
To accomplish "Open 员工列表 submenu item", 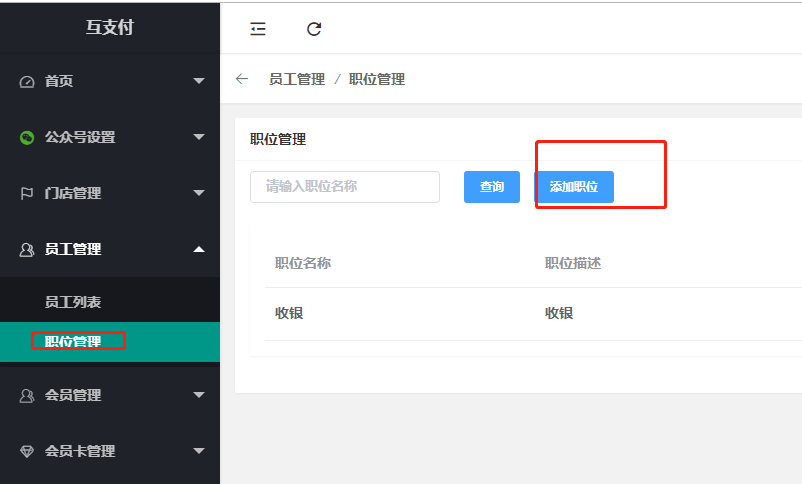I will pos(110,301).
